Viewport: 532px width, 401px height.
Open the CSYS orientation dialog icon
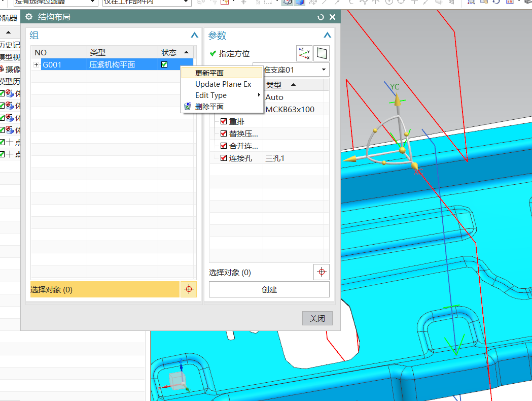[304, 53]
